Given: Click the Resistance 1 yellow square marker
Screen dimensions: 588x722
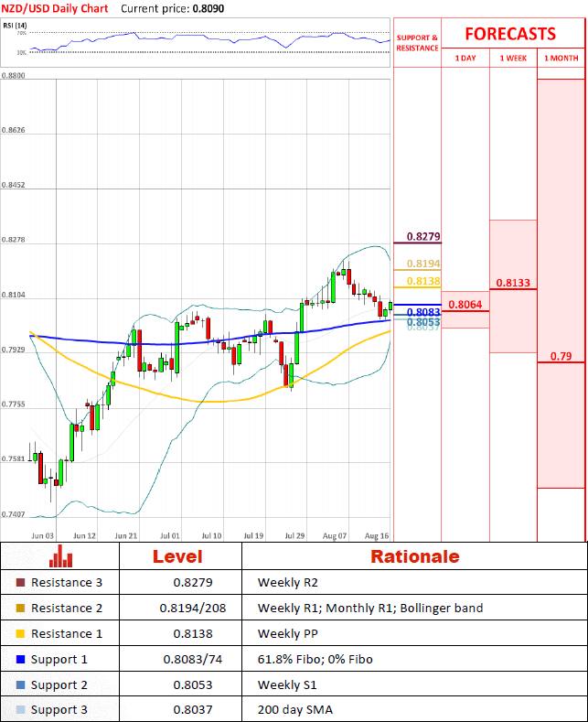Looking at the screenshot, I should 21,633.
